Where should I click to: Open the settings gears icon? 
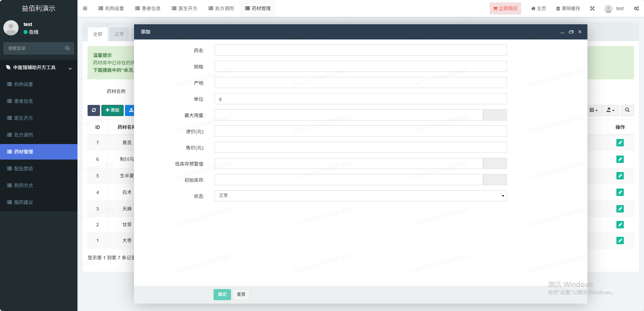click(x=636, y=8)
